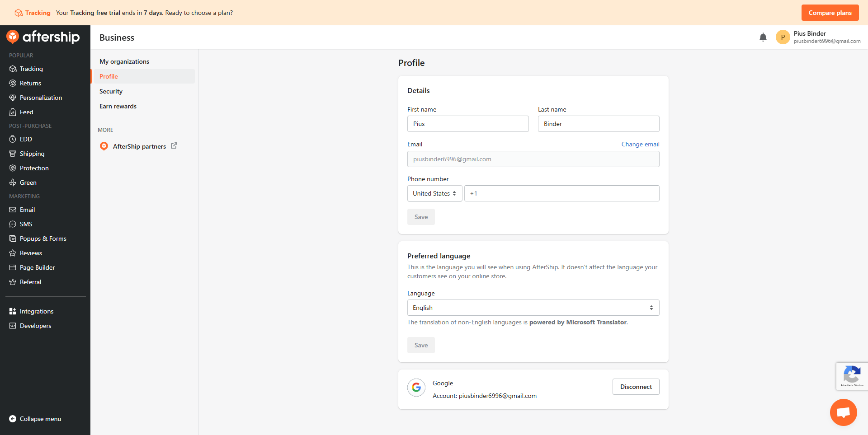The width and height of the screenshot is (868, 435).
Task: Click the Integrations icon in sidebar
Action: point(13,311)
